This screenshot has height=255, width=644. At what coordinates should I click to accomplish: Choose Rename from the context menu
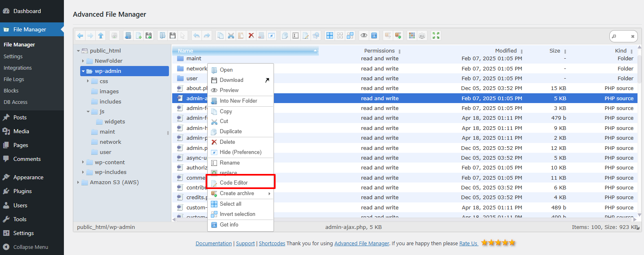tap(241, 163)
